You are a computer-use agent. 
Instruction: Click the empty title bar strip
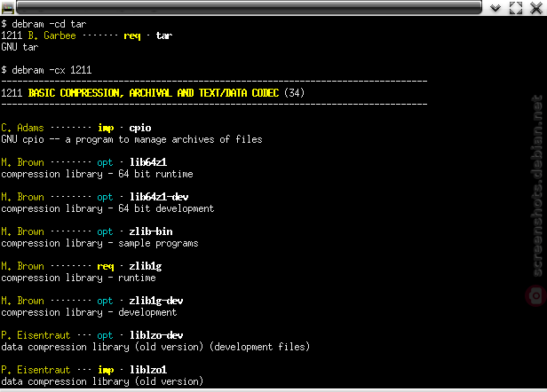point(249,7)
